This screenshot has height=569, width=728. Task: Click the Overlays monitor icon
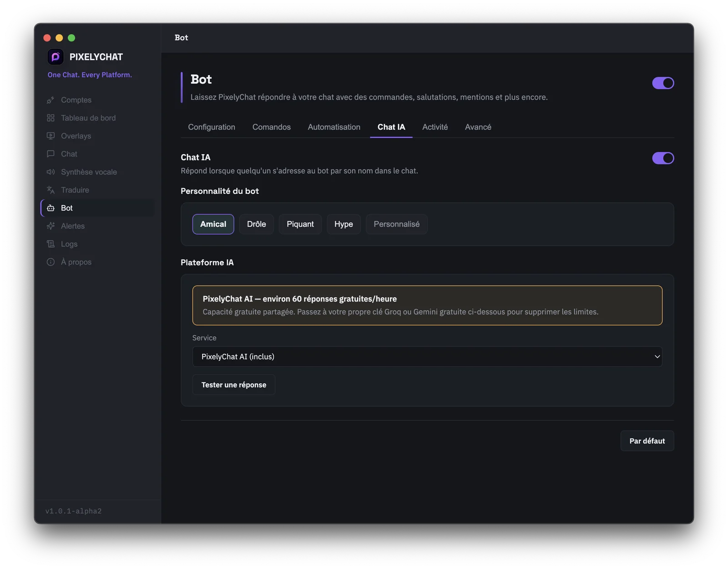click(51, 136)
